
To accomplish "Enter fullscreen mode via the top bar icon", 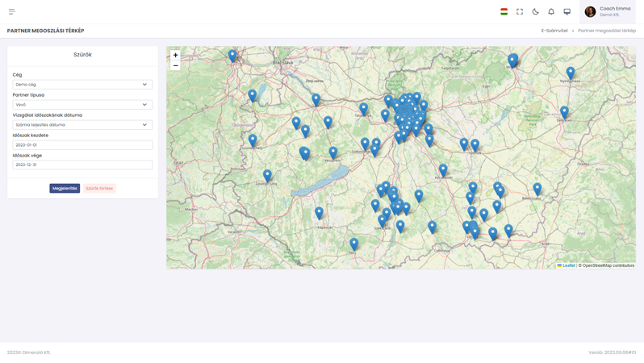I will point(520,12).
